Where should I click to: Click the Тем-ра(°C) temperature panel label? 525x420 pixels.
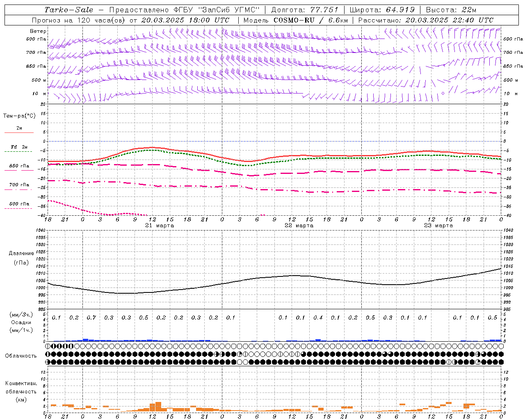tap(19, 116)
